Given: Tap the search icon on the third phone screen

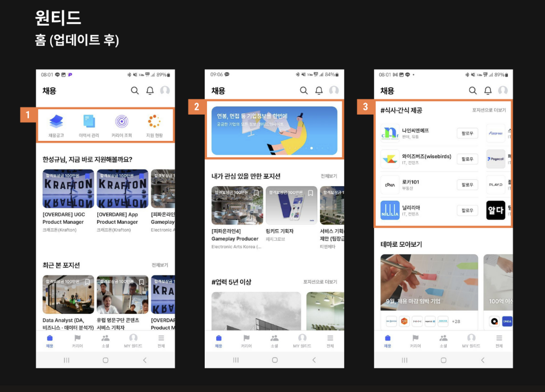Looking at the screenshot, I should click(473, 91).
